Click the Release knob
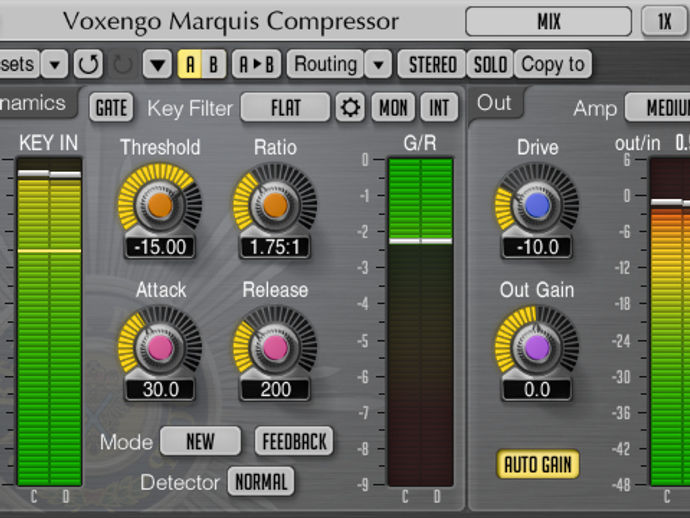The width and height of the screenshot is (690, 518). (275, 348)
